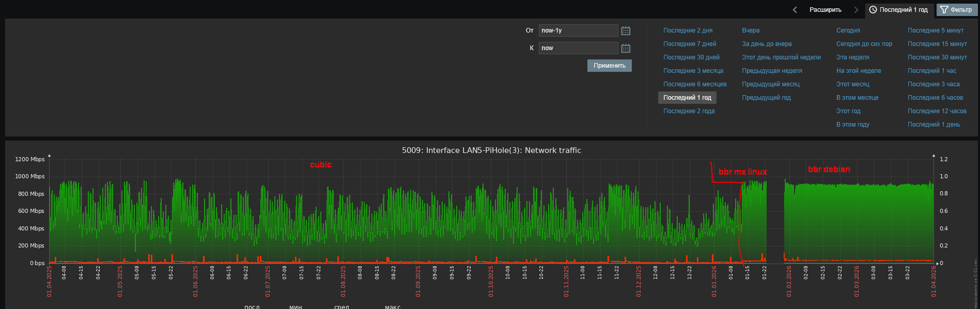The height and width of the screenshot is (309, 980).
Task: Toggle the Фильтр tab with funnel icon
Action: tap(956, 10)
